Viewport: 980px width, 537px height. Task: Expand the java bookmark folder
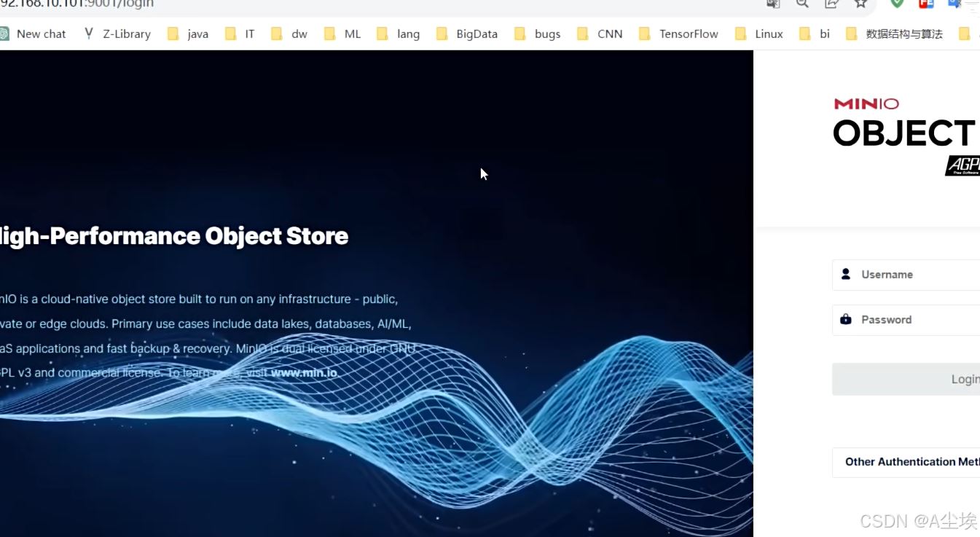coord(188,34)
